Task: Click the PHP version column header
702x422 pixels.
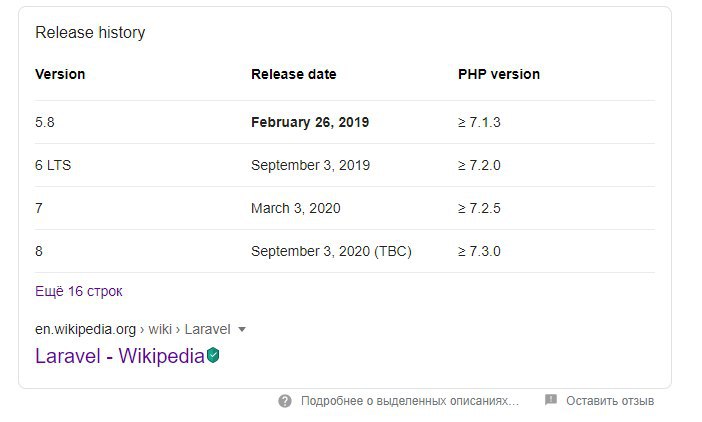Action: 499,74
